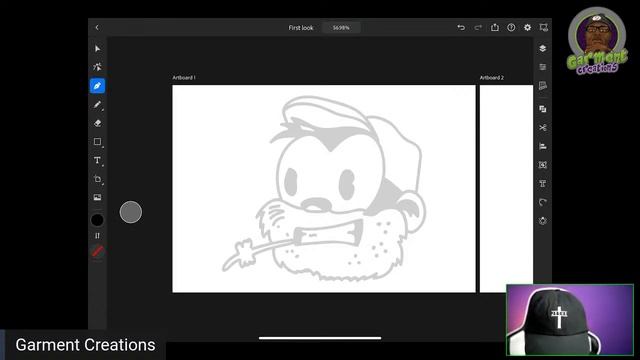Choose the Pencil tool
640x360 pixels.
(x=97, y=104)
